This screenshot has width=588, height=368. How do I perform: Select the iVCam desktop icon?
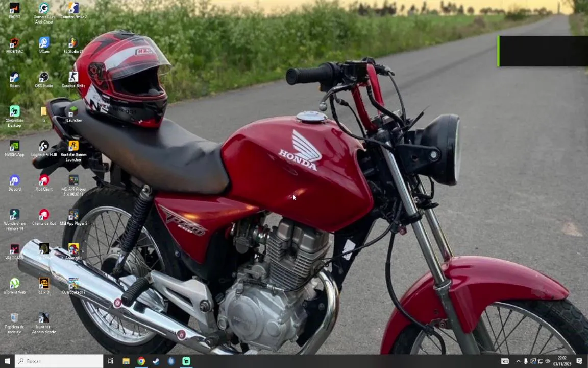(x=44, y=45)
